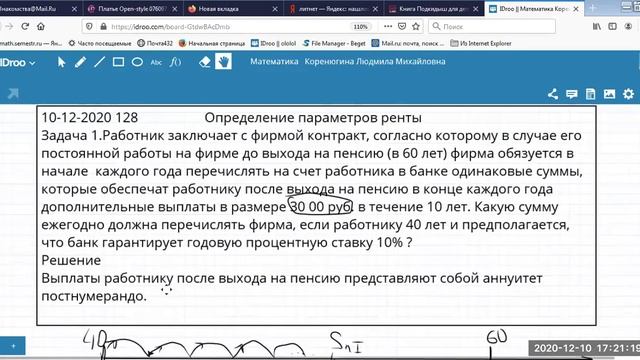
Task: Select the rectangle shape tool
Action: 118,62
